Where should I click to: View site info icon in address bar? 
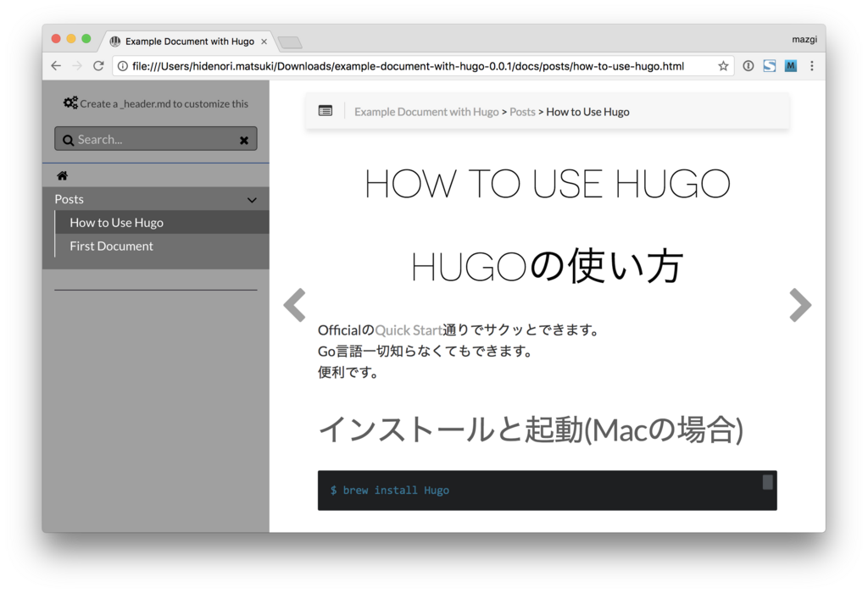pos(123,66)
